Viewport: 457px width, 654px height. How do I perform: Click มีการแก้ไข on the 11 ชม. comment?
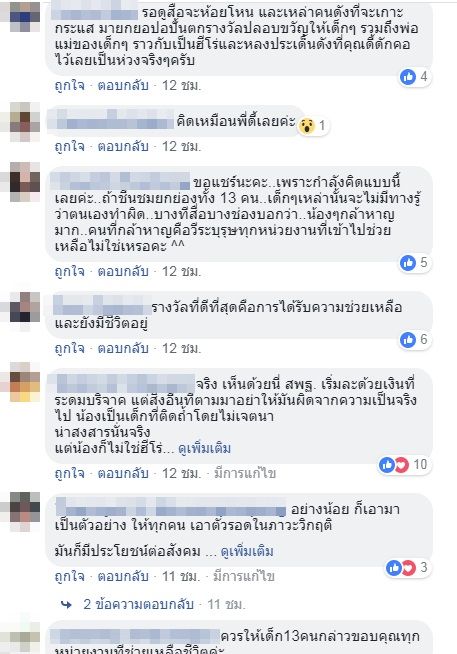(244, 576)
